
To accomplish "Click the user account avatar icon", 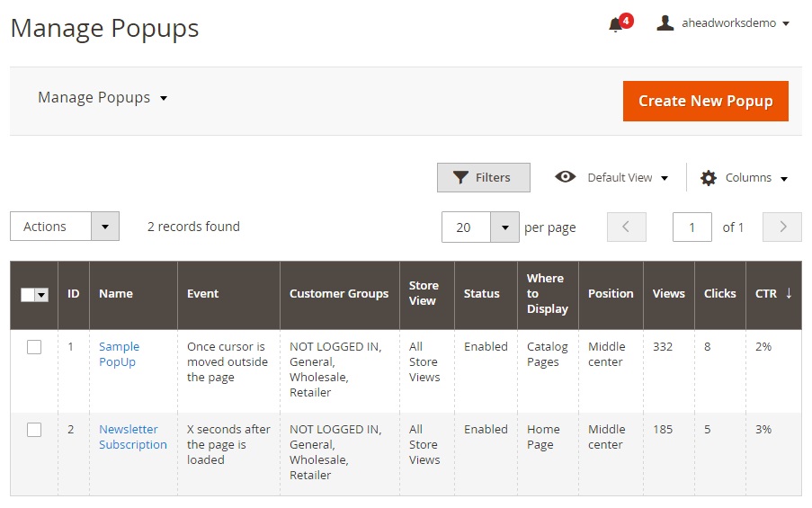I will pos(665,23).
